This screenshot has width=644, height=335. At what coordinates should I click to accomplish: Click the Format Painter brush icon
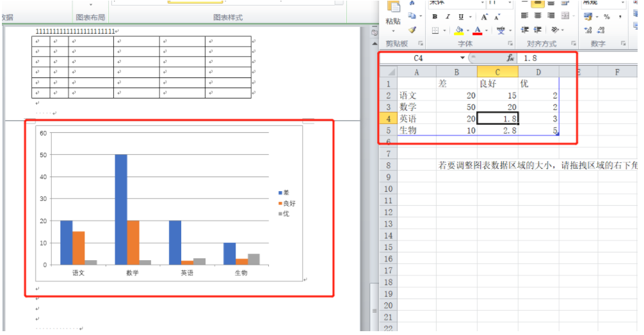click(412, 29)
